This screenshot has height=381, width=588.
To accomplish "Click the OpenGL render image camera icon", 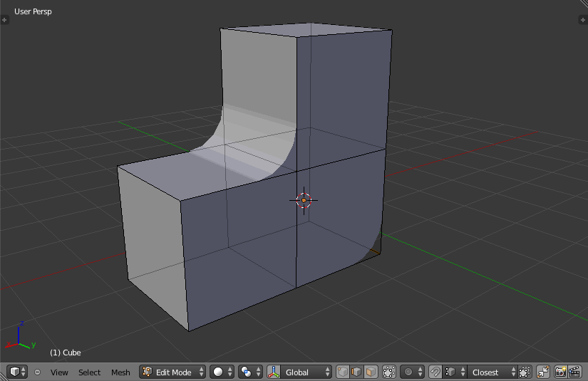I will point(561,372).
